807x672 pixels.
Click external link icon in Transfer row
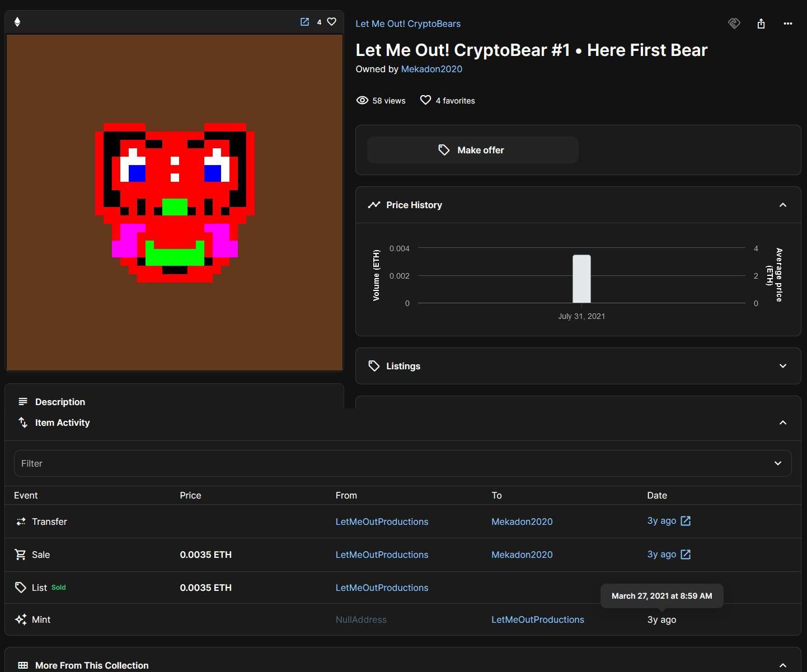coord(686,521)
